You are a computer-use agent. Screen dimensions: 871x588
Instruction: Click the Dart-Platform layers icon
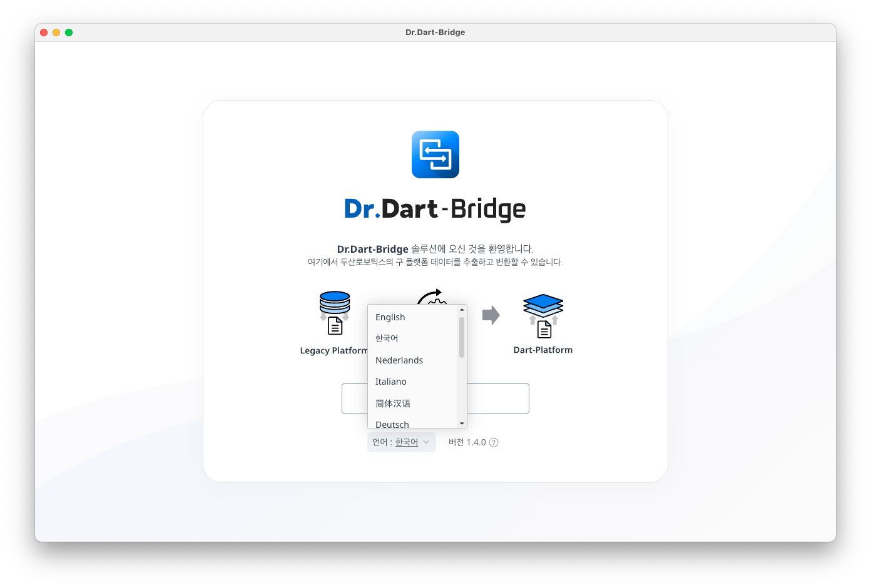point(543,315)
